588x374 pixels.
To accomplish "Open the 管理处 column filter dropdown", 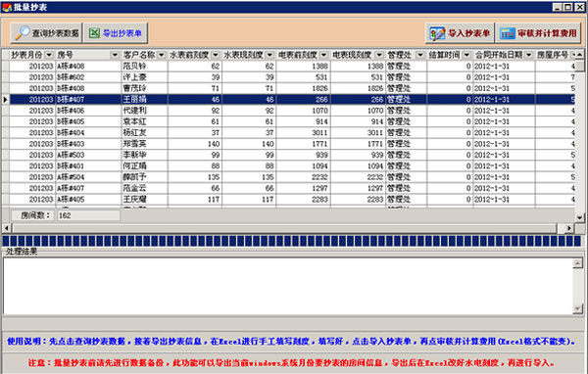I will pyautogui.click(x=420, y=55).
